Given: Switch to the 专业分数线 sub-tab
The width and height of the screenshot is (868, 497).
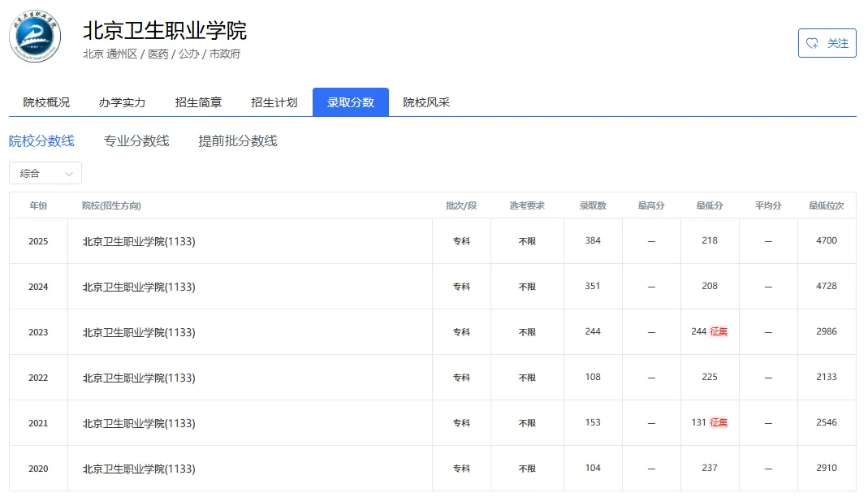Looking at the screenshot, I should tap(136, 141).
